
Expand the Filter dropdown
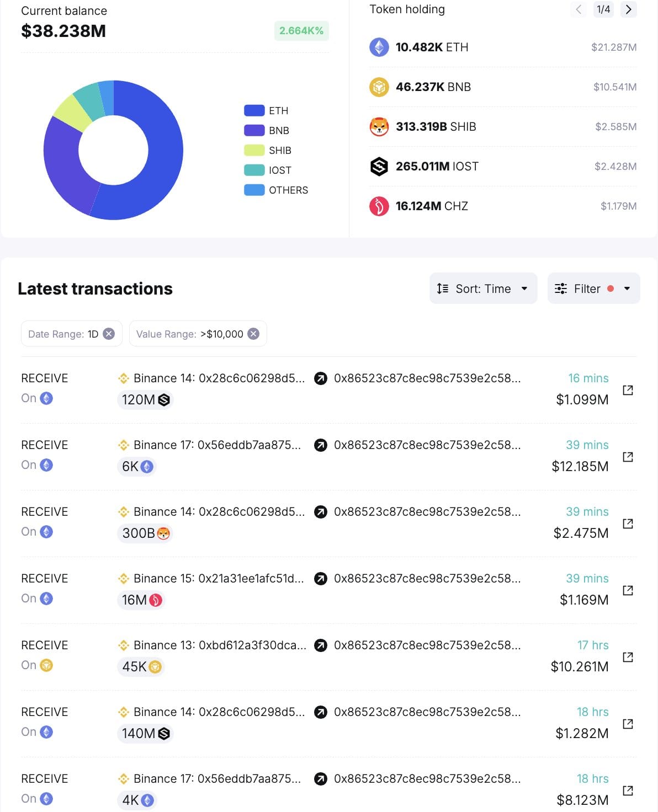pos(593,289)
